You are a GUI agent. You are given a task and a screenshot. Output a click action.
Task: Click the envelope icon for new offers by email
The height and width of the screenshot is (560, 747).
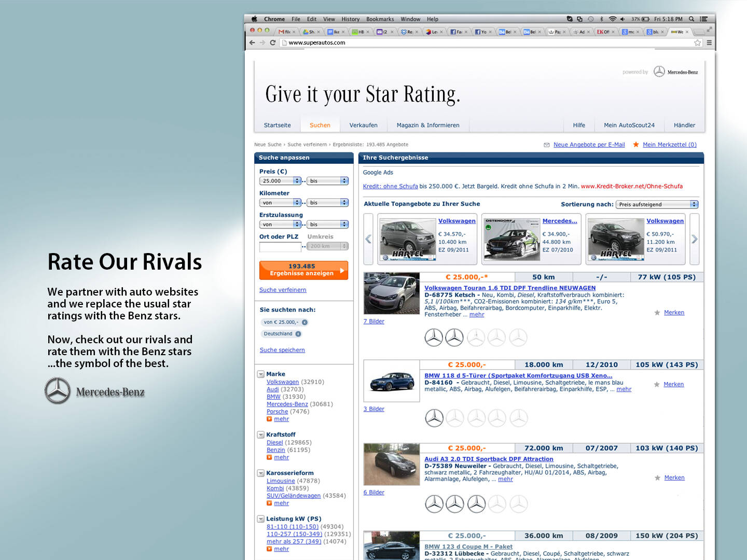pos(546,145)
